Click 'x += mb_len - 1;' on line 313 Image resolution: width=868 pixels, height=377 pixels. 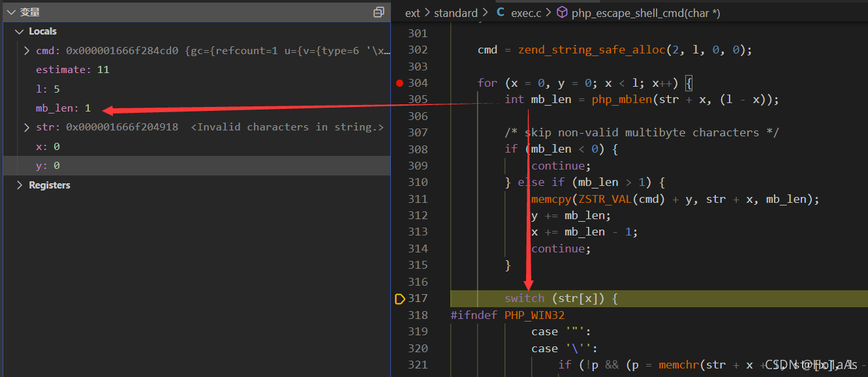point(585,232)
